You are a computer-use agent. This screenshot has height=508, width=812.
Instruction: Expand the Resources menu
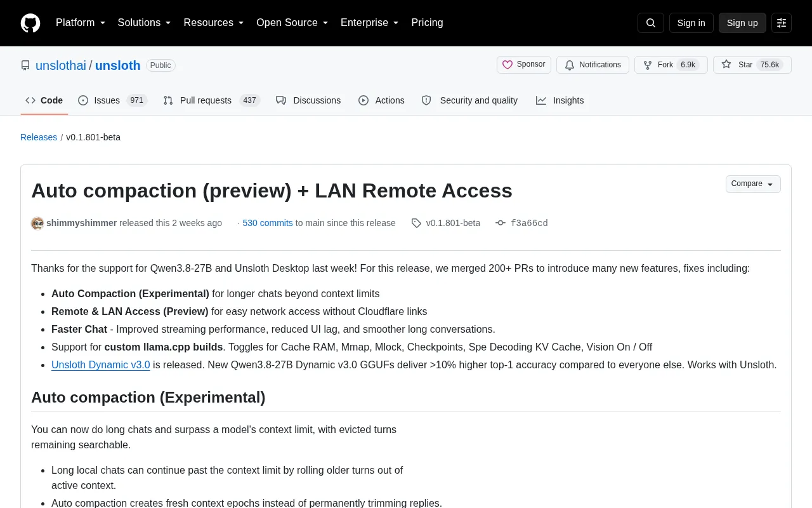pyautogui.click(x=214, y=23)
